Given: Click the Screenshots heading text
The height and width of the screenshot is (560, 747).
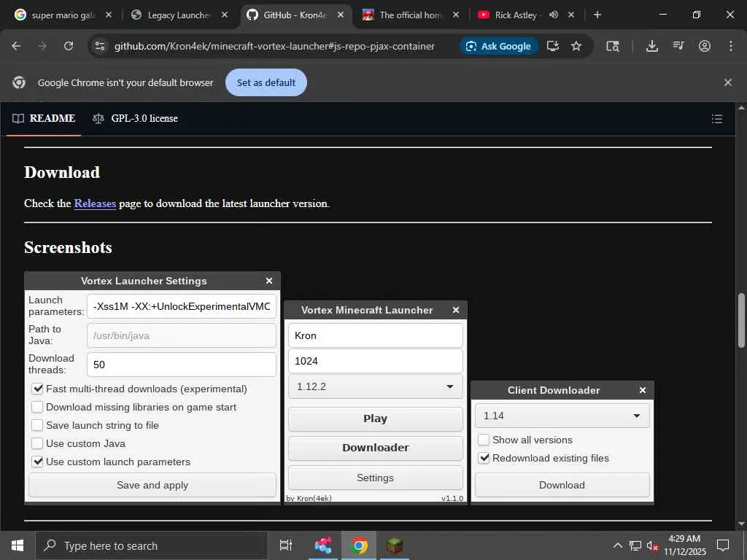Looking at the screenshot, I should [x=68, y=248].
